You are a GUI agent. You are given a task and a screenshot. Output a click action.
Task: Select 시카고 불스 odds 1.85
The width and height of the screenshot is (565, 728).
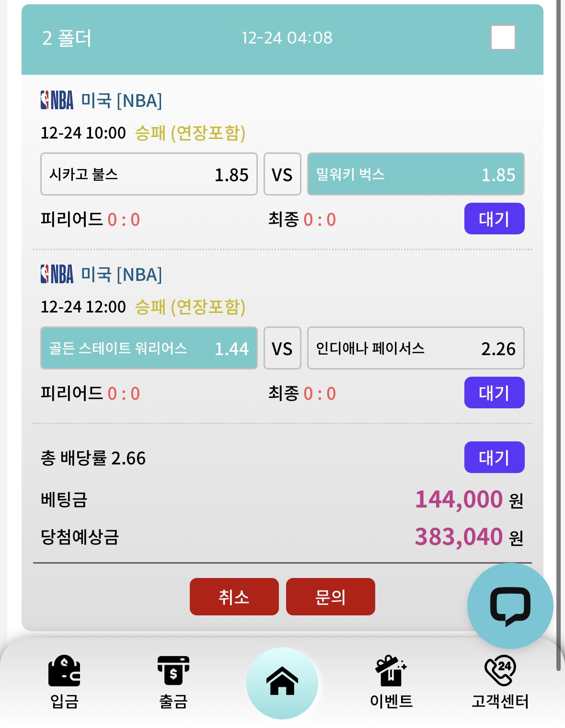149,174
